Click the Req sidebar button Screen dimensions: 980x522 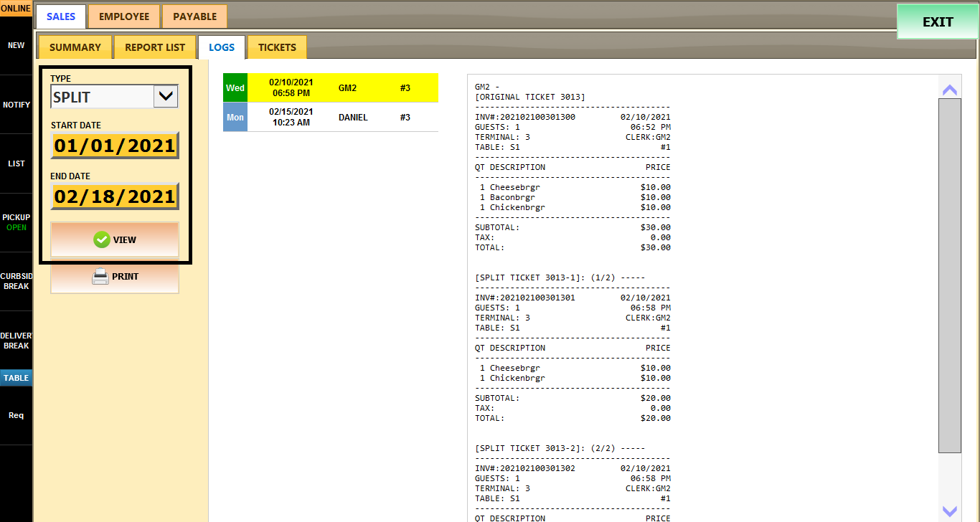click(16, 415)
